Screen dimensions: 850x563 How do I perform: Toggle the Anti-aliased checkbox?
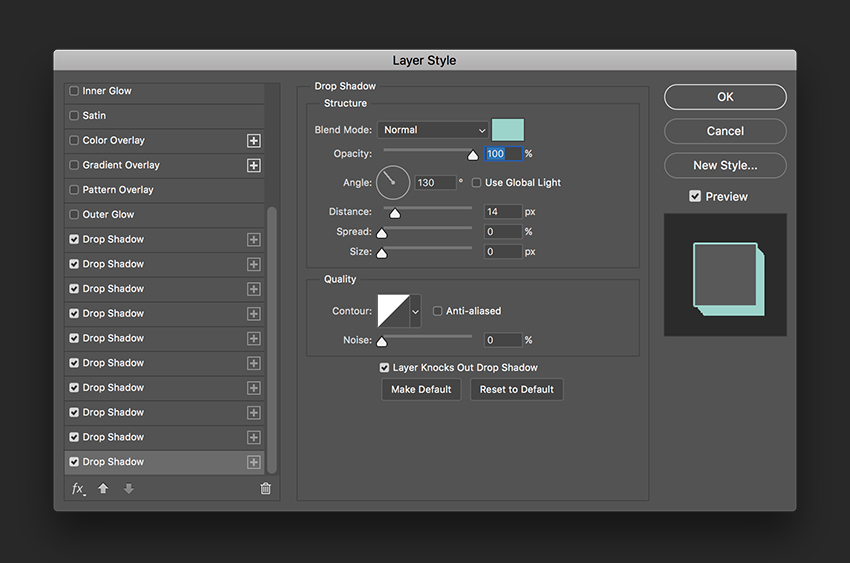tap(438, 311)
